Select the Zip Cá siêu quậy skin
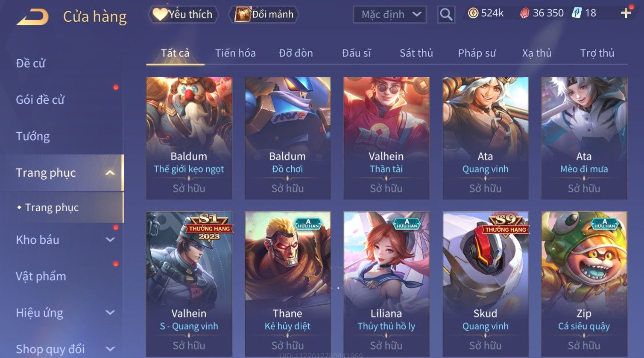Screen dimensions: 644x358 click(x=584, y=284)
